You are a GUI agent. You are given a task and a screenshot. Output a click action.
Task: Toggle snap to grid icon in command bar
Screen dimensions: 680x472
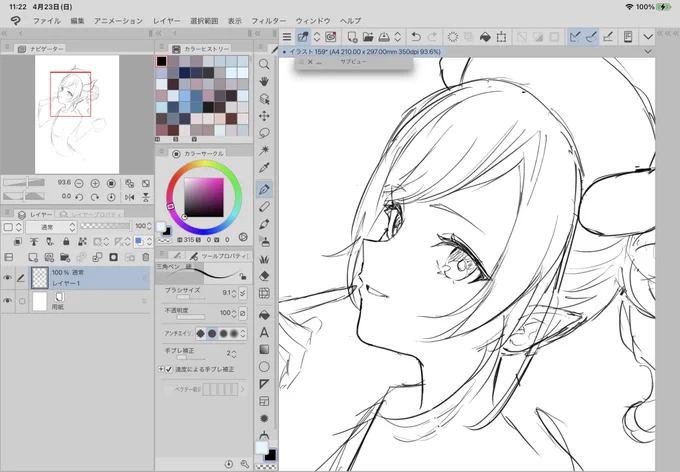tap(608, 37)
